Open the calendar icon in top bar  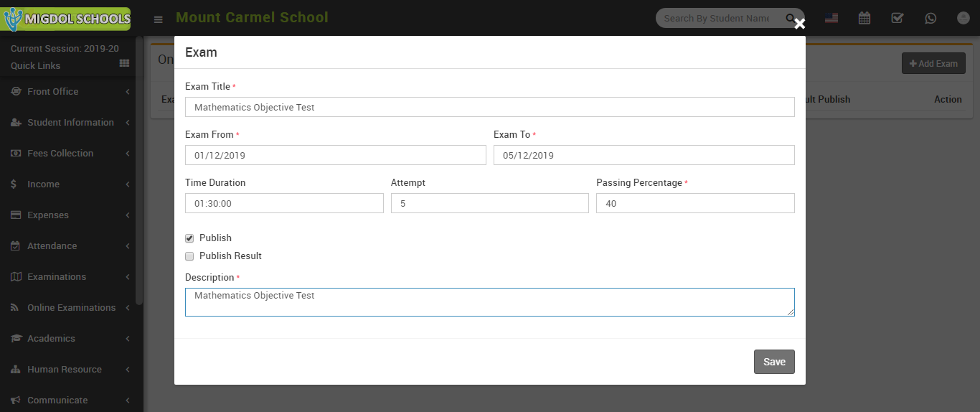pyautogui.click(x=864, y=19)
